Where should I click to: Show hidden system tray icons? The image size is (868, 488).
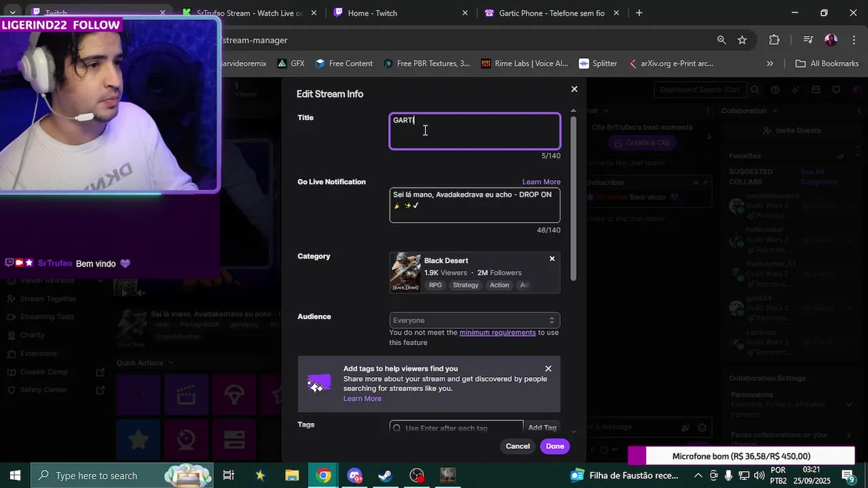698,475
